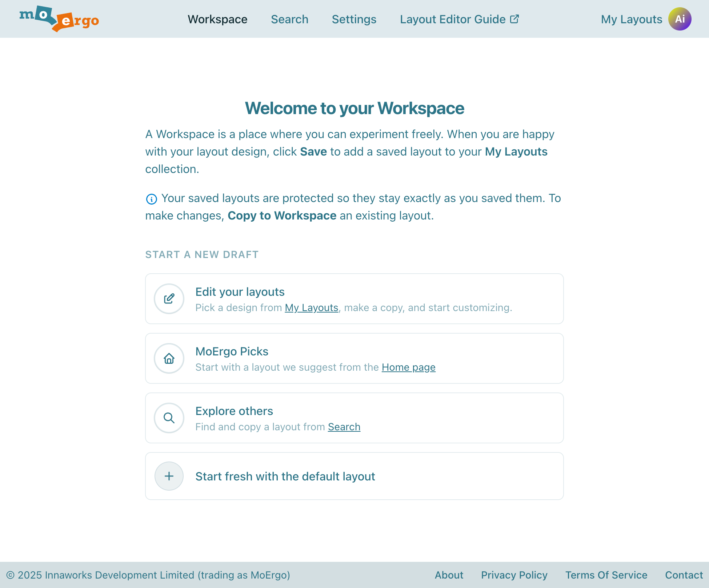Click the magnifying glass Explore icon

click(169, 418)
